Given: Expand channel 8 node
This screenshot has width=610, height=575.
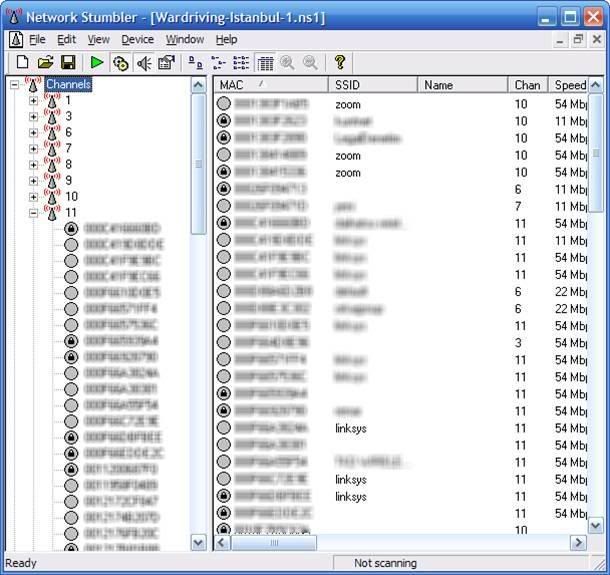Looking at the screenshot, I should (x=33, y=164).
